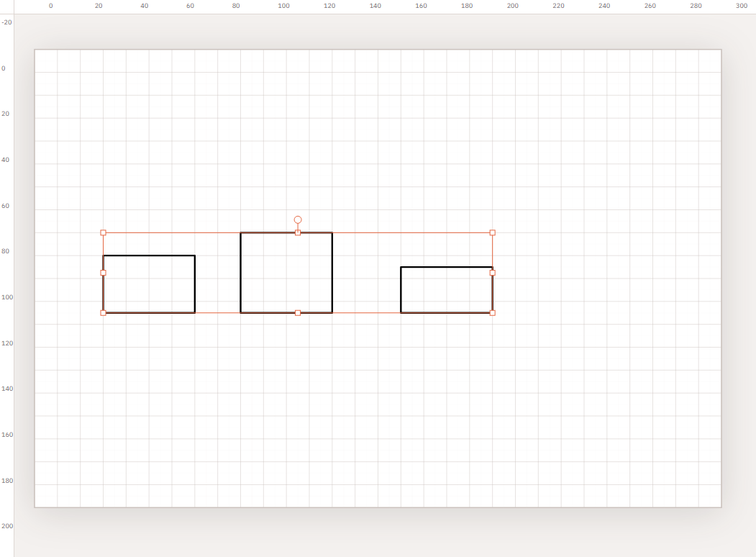
Task: Click the bottom-left corner selection handle
Action: click(103, 313)
